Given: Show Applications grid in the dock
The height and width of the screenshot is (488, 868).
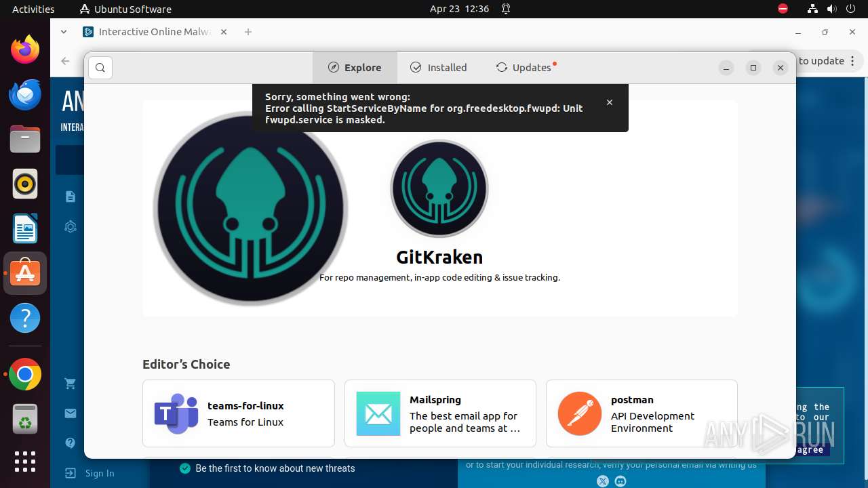Looking at the screenshot, I should point(25,462).
